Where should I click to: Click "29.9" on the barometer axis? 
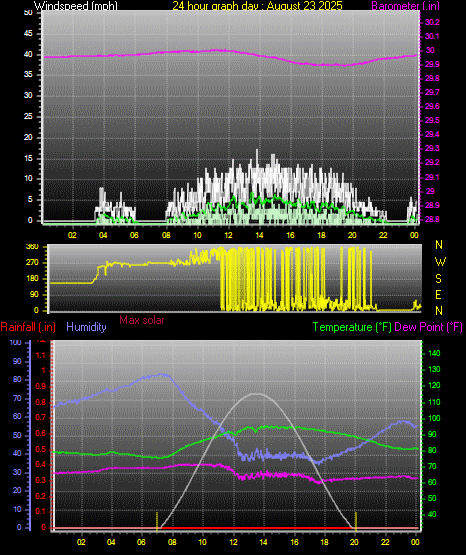point(432,64)
